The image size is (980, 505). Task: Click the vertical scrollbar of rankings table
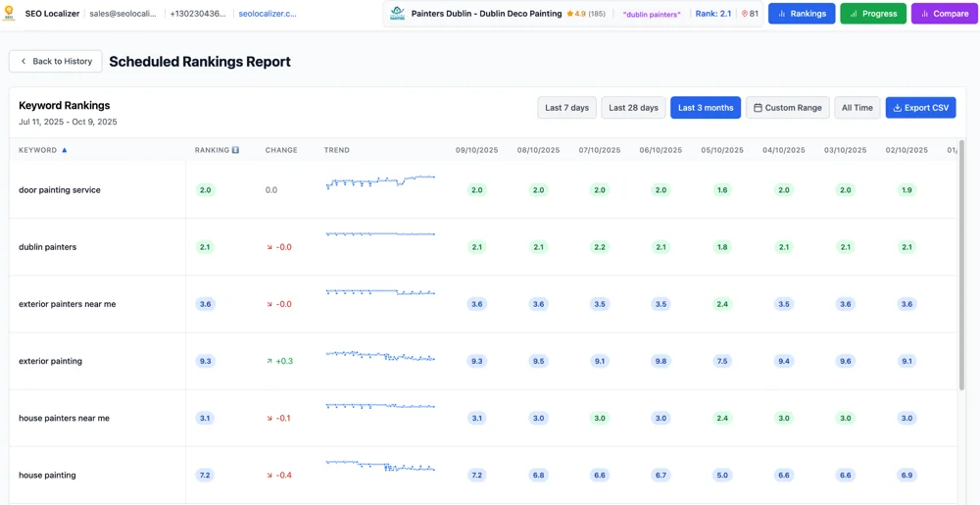pyautogui.click(x=961, y=265)
